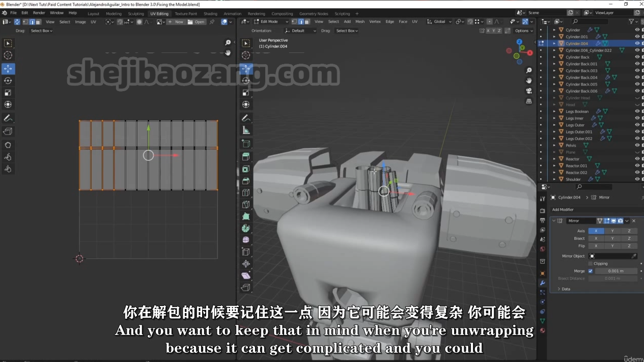Choose the Loop Cut tool in viewport toolbar
Screen dimensions: 644x362
point(246,193)
